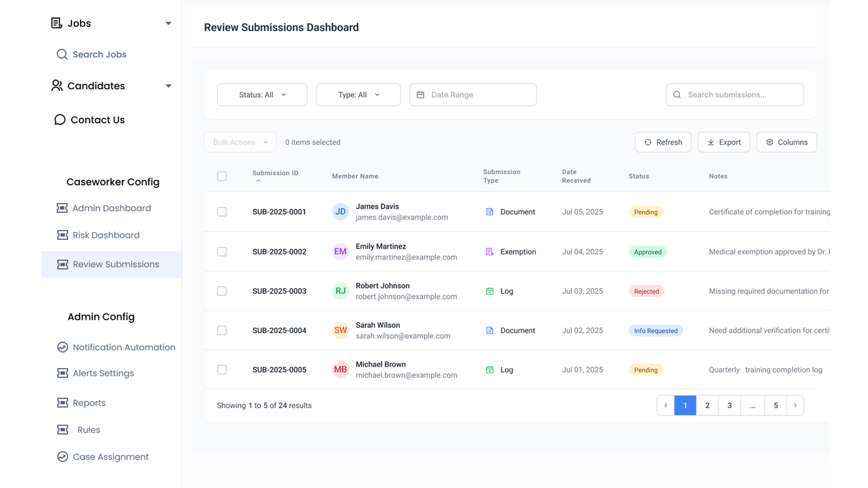Click the Approved status badge
This screenshot has width=868, height=488.
[x=647, y=252]
